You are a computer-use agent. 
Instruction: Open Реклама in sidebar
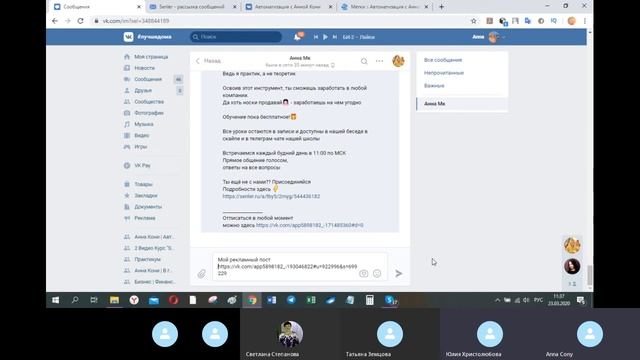(144, 218)
